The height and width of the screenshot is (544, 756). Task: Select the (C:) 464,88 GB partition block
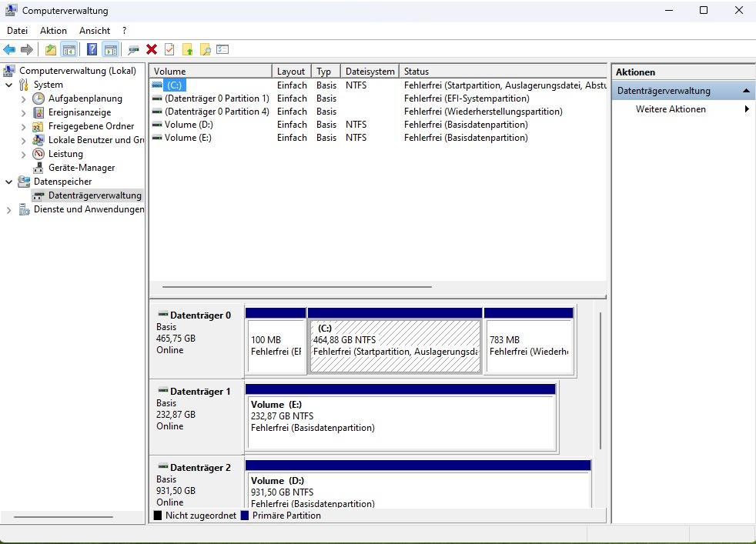point(395,342)
